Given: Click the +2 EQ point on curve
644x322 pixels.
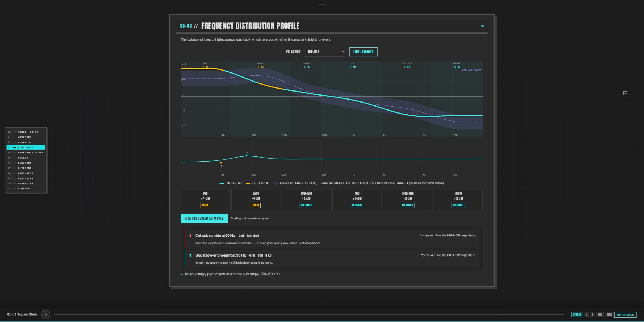Looking at the screenshot, I should 247,155.
